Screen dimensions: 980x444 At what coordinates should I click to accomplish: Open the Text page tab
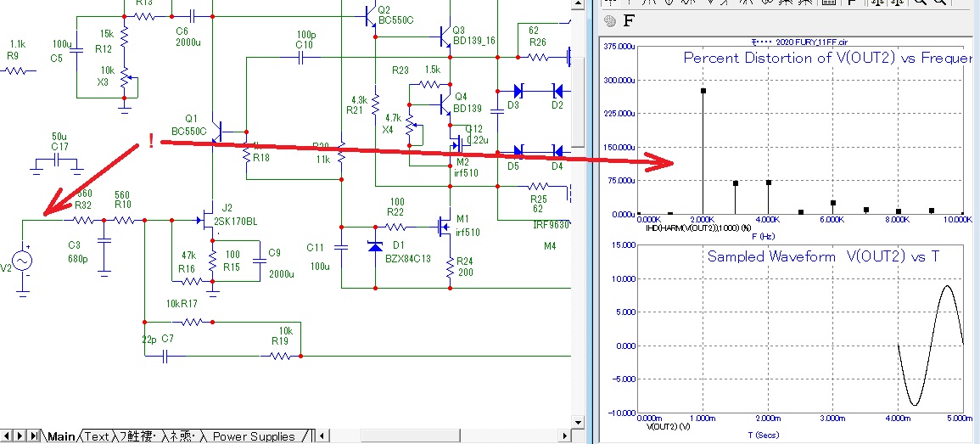click(96, 436)
